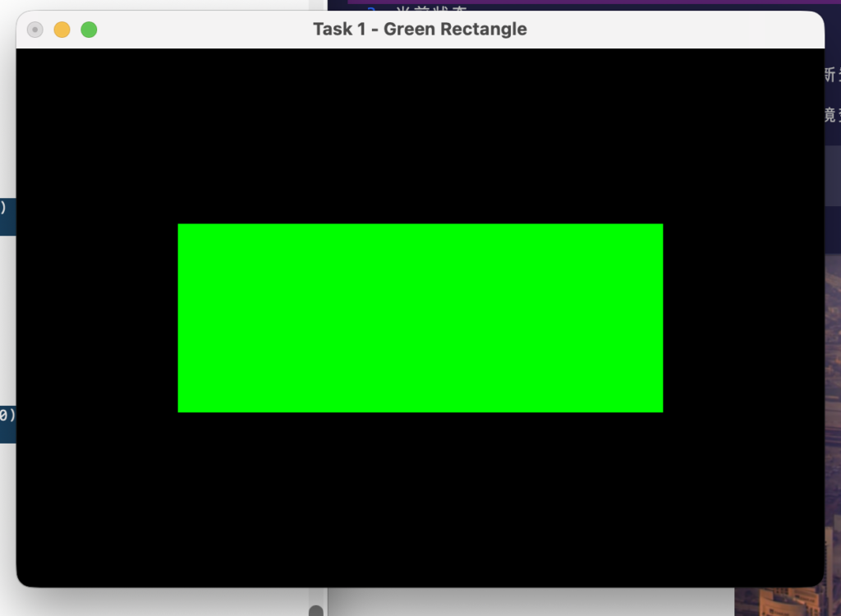Click empty title bar right of the title
Viewport: 841px width, 616px height.
[x=673, y=30]
